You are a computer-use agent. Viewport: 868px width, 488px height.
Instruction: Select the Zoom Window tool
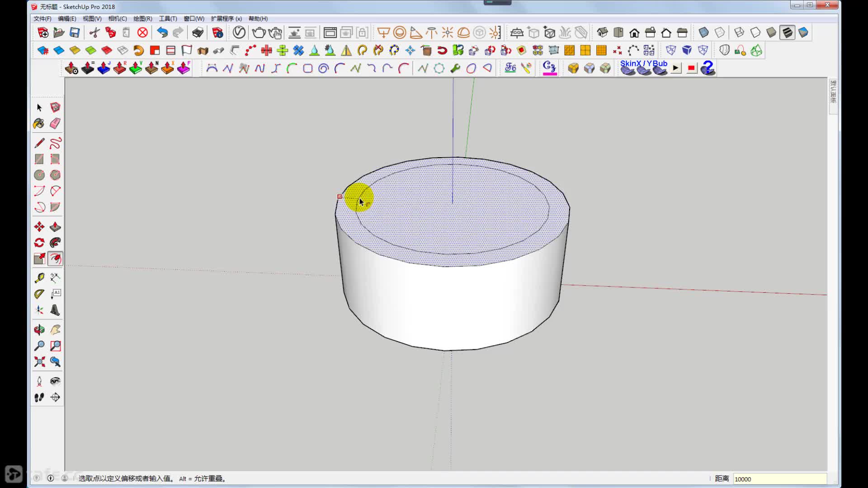pos(55,346)
